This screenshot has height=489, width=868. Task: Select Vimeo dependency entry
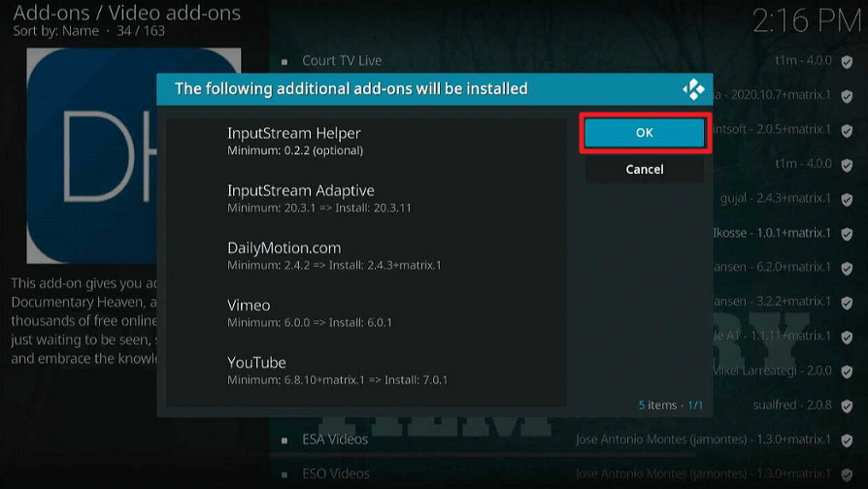[366, 313]
